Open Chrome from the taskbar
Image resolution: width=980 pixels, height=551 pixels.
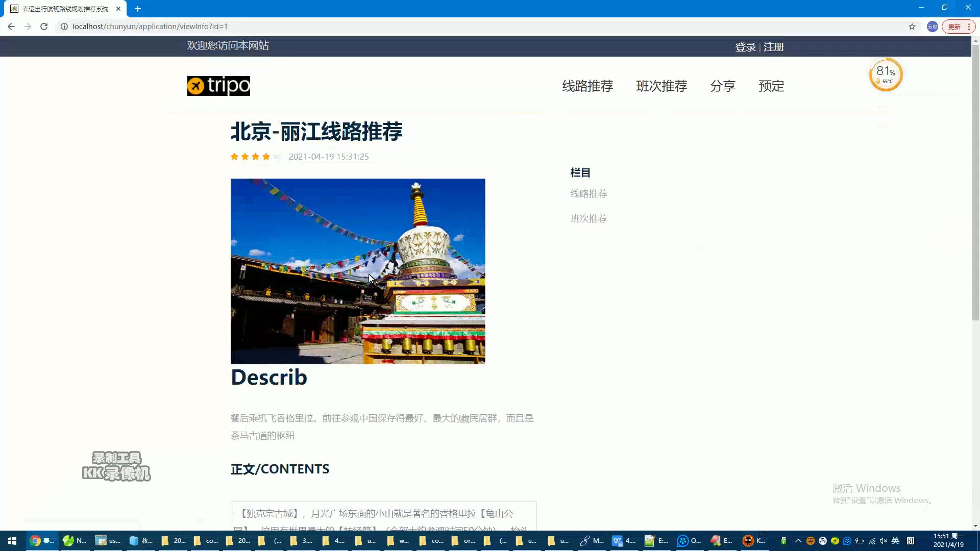pyautogui.click(x=36, y=541)
